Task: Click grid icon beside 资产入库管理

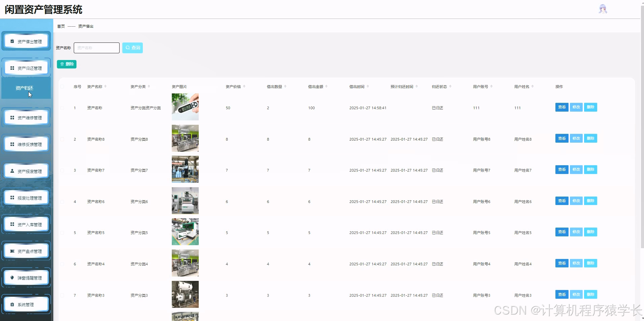Action: [12, 224]
